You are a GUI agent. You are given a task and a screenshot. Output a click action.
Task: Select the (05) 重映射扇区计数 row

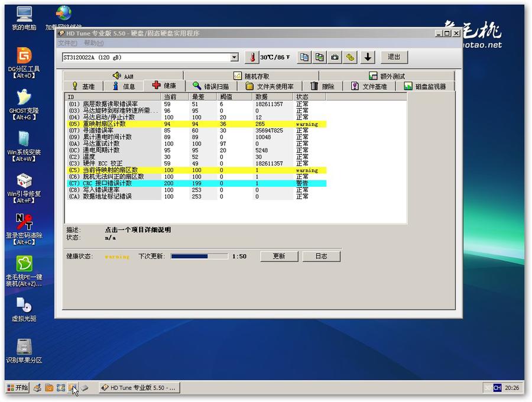(196, 124)
